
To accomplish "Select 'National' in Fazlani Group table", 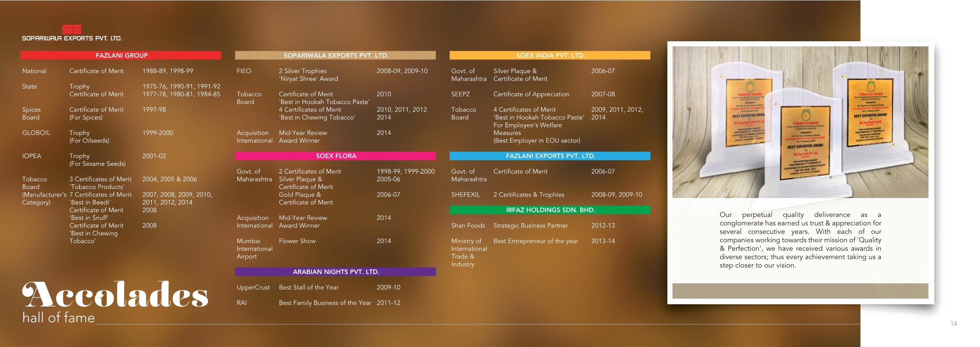I will (x=34, y=71).
